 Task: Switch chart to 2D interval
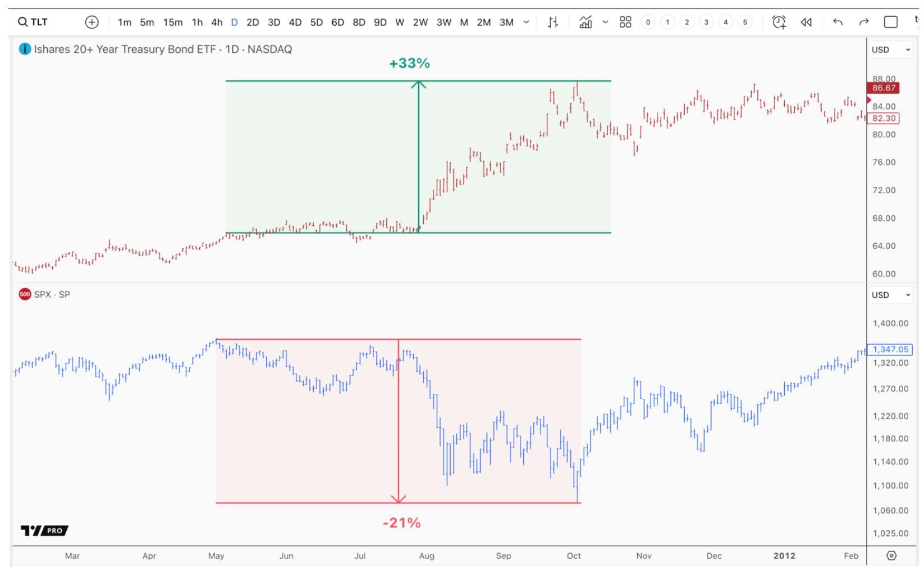[253, 22]
